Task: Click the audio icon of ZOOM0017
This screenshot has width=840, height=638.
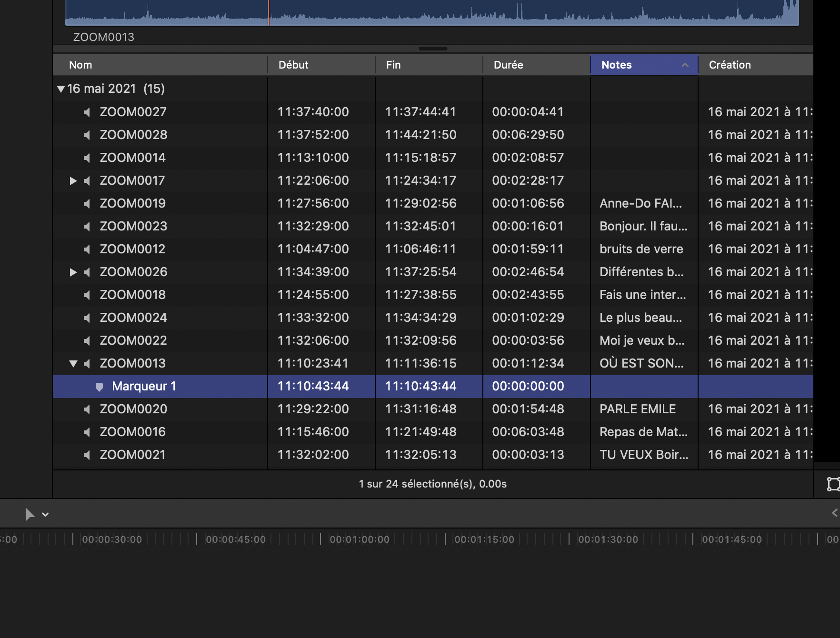Action: [x=87, y=181]
